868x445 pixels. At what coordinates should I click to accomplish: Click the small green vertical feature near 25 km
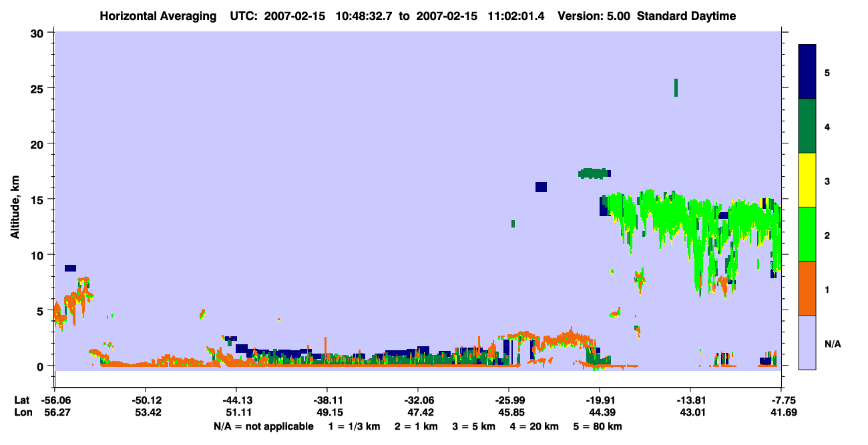(676, 87)
